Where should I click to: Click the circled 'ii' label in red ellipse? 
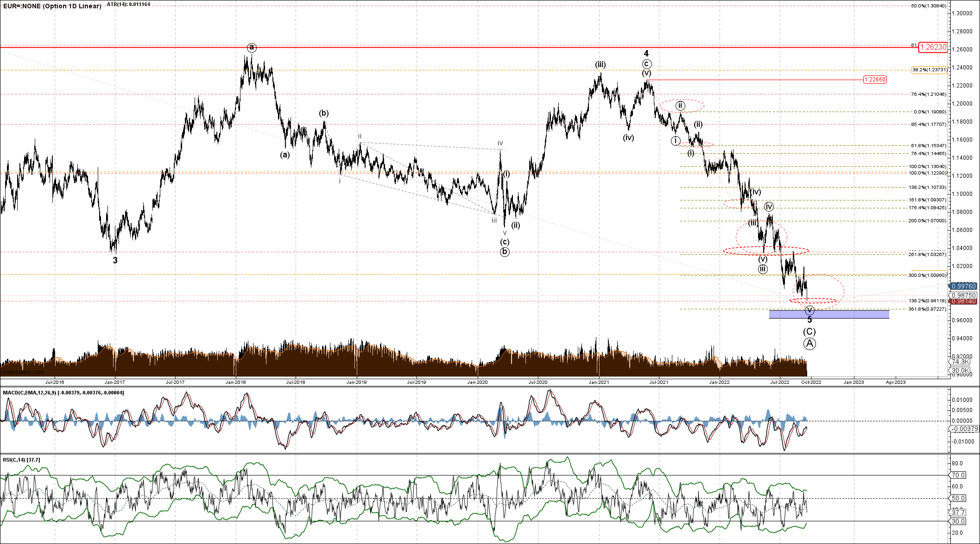pos(680,106)
